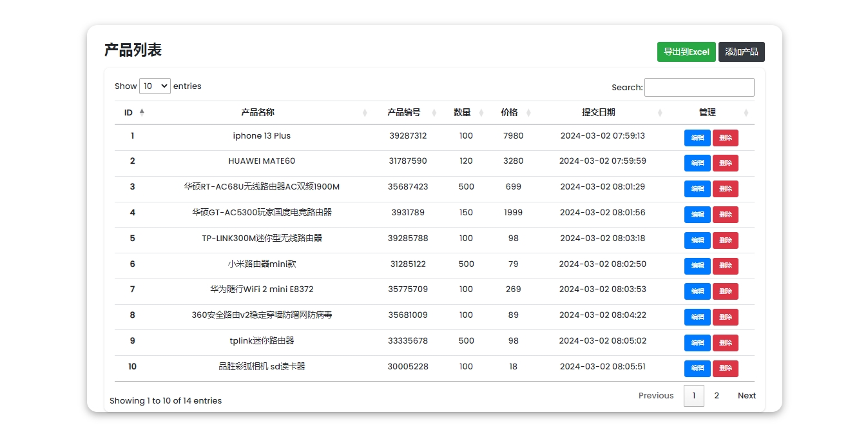Click sort icon beside 产品名称 header

[x=365, y=113]
